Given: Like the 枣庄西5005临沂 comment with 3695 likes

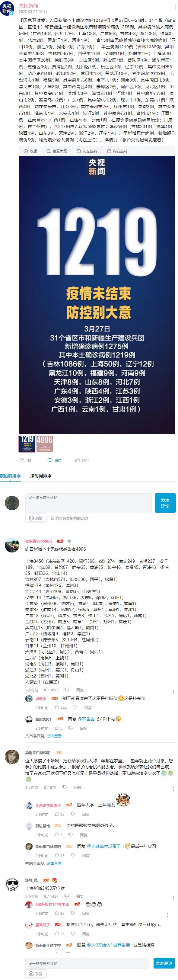Looking at the screenshot, I should tap(46, 690).
